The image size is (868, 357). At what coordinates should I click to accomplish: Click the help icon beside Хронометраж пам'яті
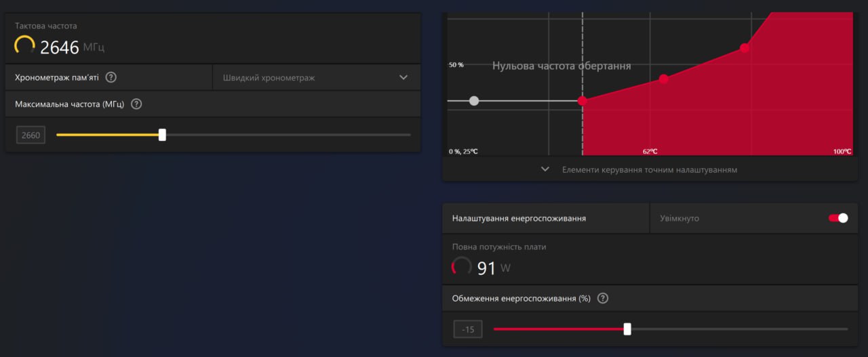pyautogui.click(x=111, y=77)
